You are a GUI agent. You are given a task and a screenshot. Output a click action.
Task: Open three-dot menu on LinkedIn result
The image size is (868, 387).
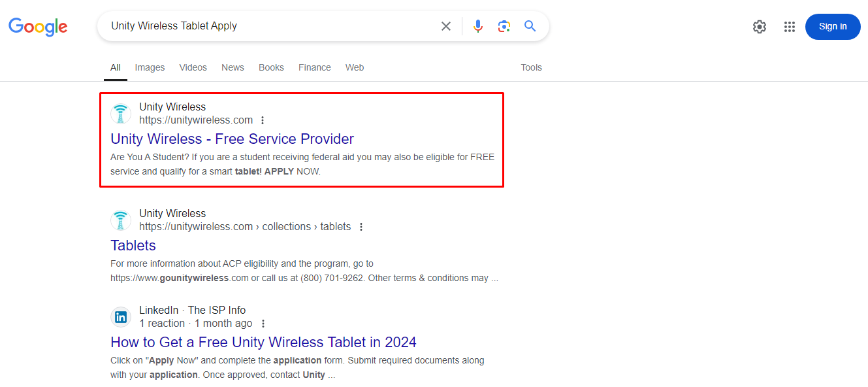coord(263,324)
